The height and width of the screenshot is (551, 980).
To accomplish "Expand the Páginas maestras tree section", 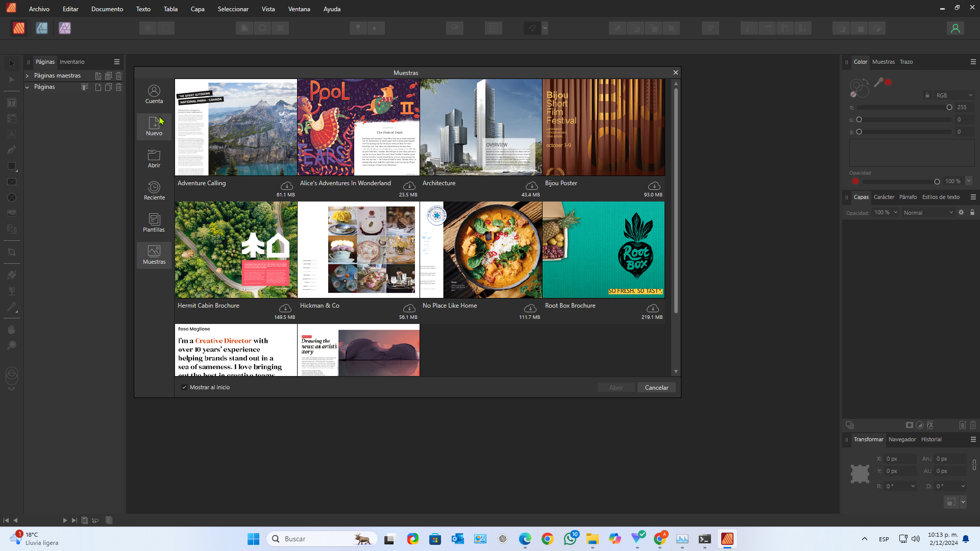I will tap(27, 76).
